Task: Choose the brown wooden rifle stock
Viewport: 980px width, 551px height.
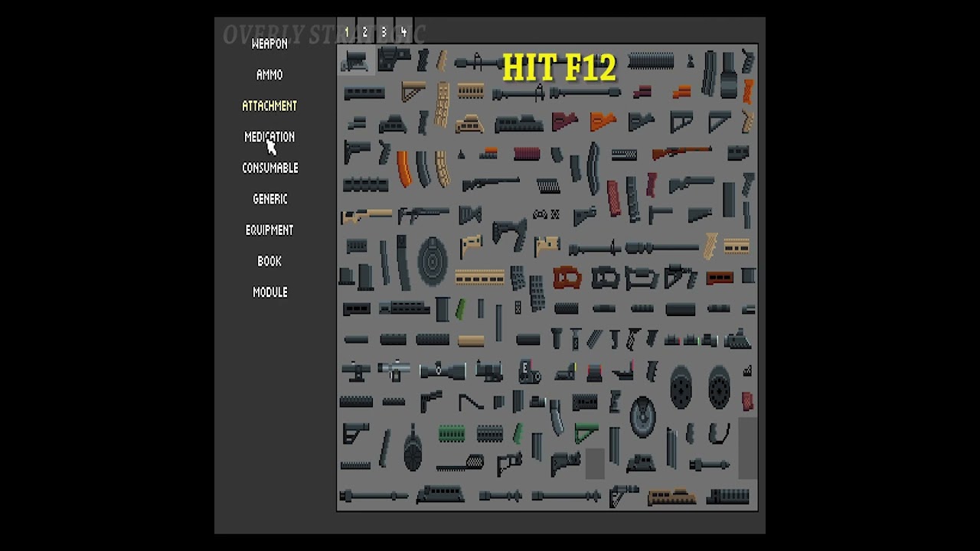Action: tap(681, 152)
